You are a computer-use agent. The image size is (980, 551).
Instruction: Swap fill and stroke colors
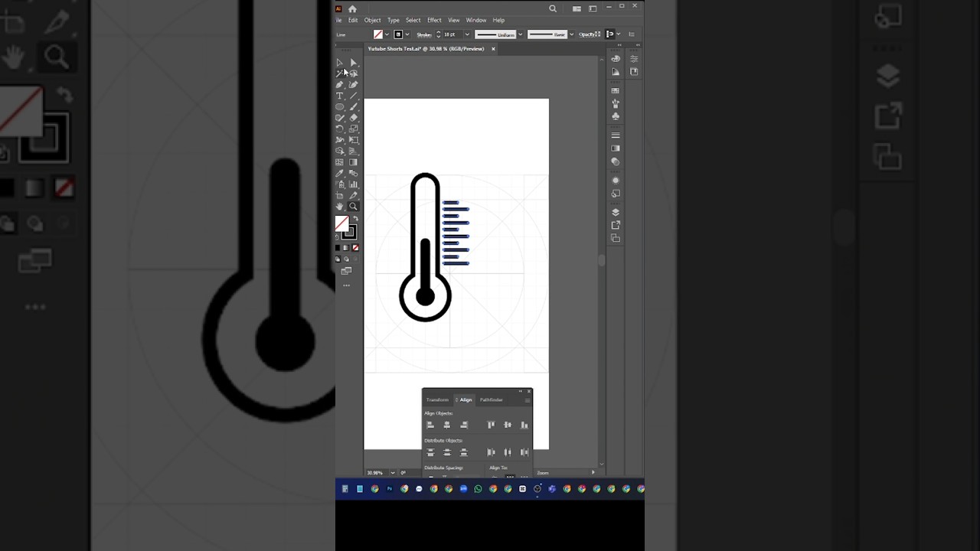point(355,220)
